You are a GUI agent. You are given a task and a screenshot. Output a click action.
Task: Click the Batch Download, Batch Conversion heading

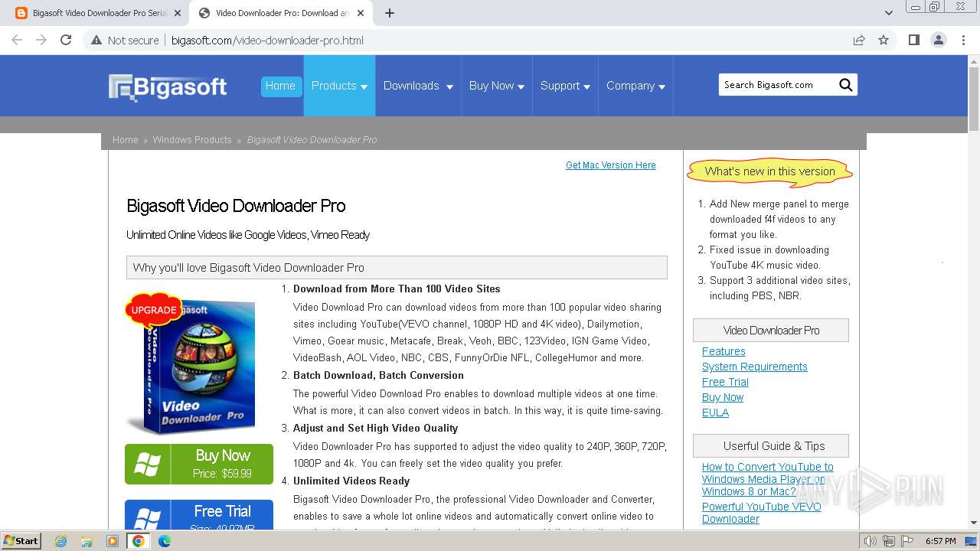pos(378,376)
